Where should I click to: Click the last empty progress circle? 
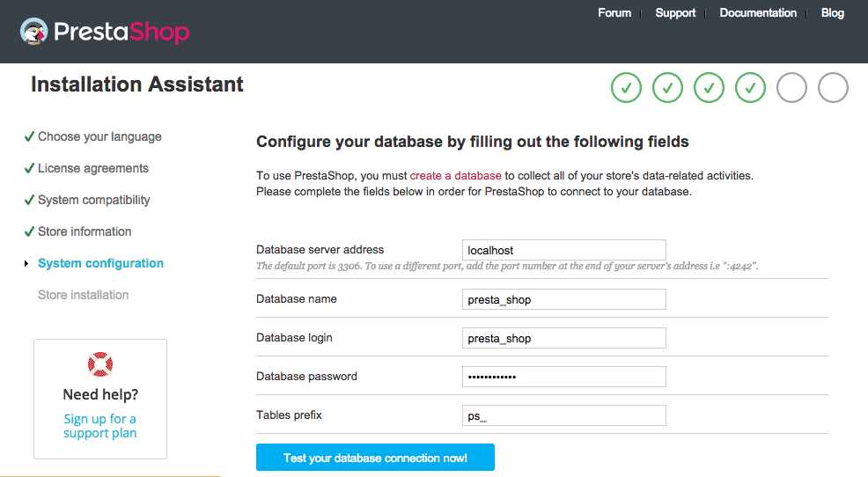833,88
